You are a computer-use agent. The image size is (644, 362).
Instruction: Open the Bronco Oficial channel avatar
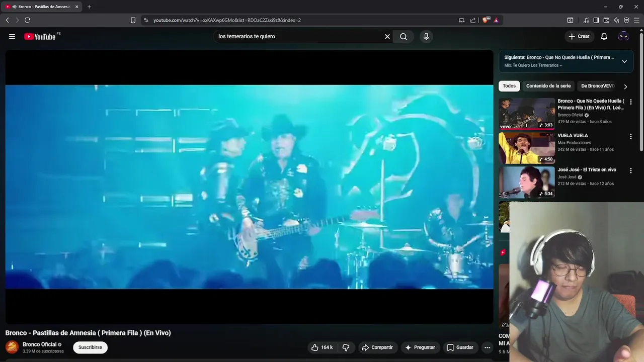[12, 347]
